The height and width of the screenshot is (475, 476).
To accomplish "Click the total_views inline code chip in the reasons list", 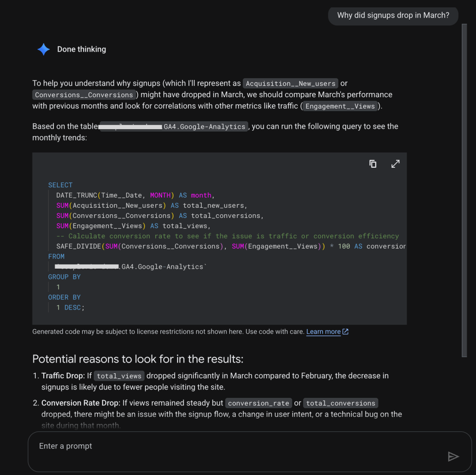I will [x=119, y=376].
